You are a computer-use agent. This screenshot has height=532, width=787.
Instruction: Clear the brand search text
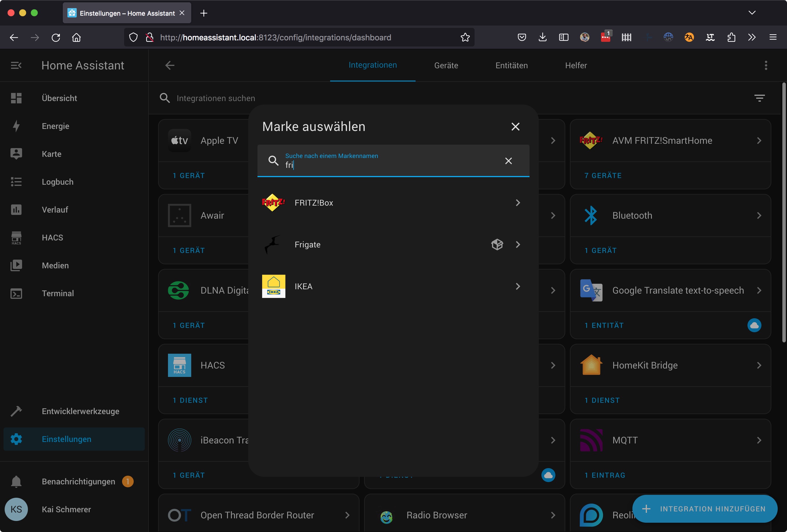(x=508, y=161)
